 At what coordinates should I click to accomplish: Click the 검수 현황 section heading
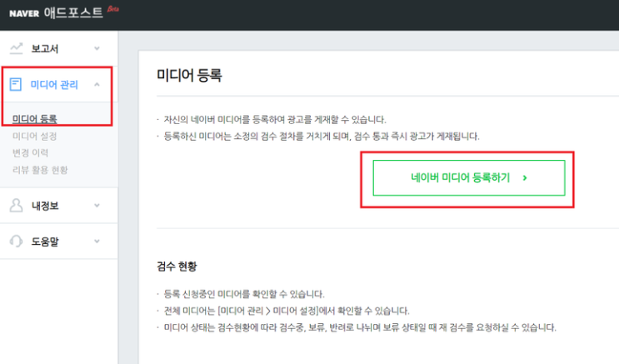click(177, 267)
